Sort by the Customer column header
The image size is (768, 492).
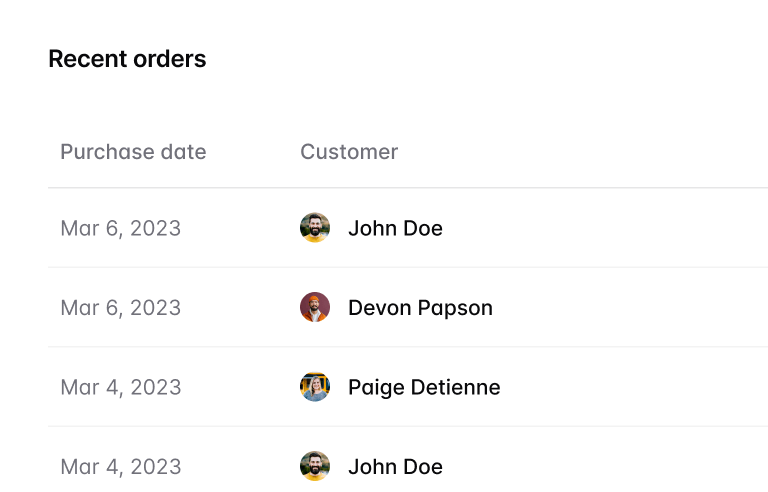[349, 152]
